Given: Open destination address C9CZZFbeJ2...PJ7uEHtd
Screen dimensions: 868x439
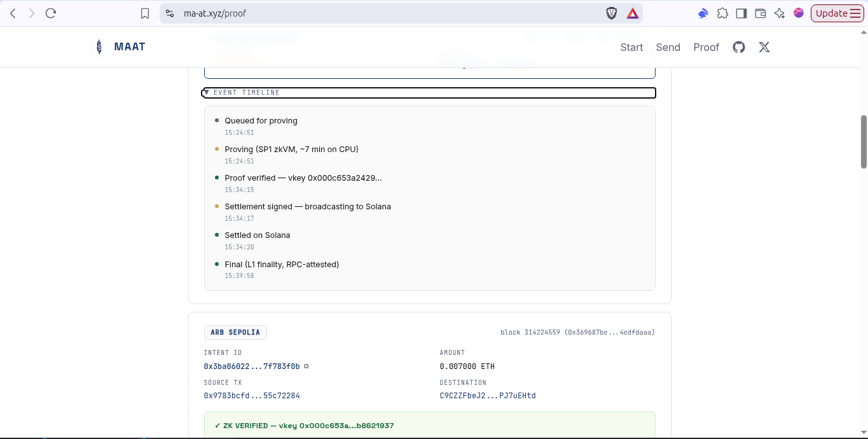Looking at the screenshot, I should pos(488,396).
